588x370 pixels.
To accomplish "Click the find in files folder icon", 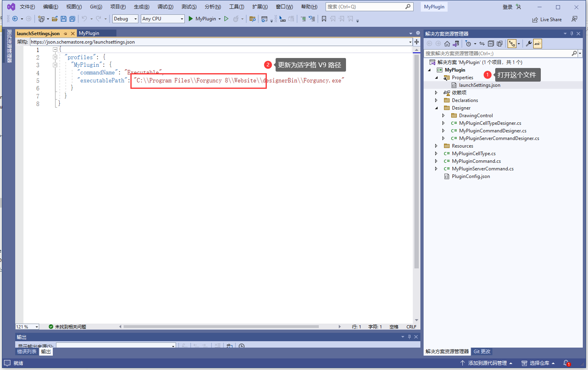I will pyautogui.click(x=252, y=19).
